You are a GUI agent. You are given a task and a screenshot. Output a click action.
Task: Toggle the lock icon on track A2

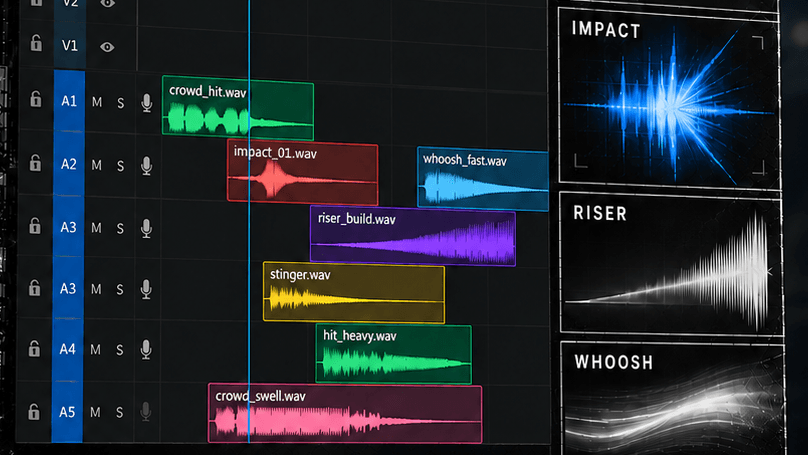[x=35, y=163]
